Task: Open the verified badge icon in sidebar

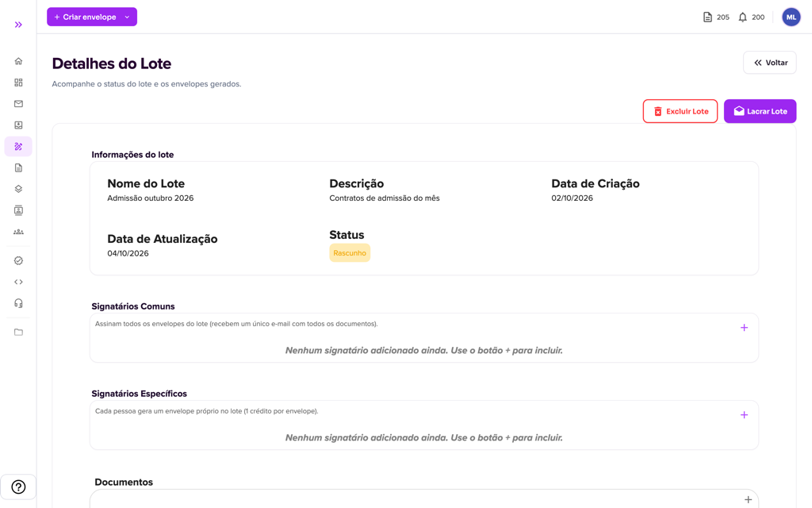Action: (x=18, y=260)
